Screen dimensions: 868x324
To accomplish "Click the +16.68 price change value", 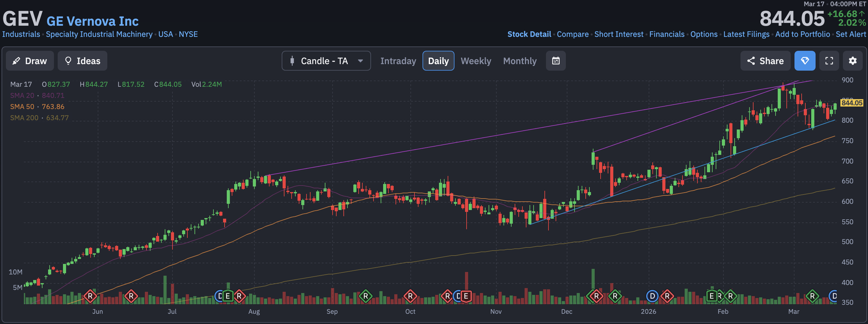I will [842, 14].
